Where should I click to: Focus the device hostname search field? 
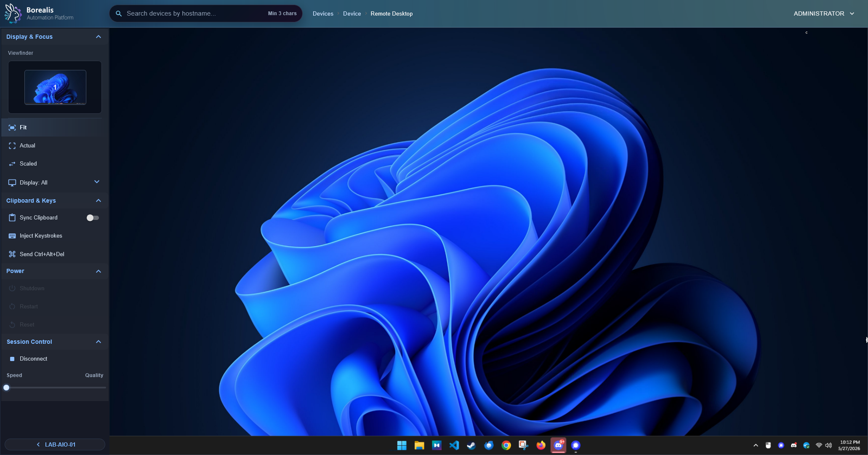pos(206,13)
